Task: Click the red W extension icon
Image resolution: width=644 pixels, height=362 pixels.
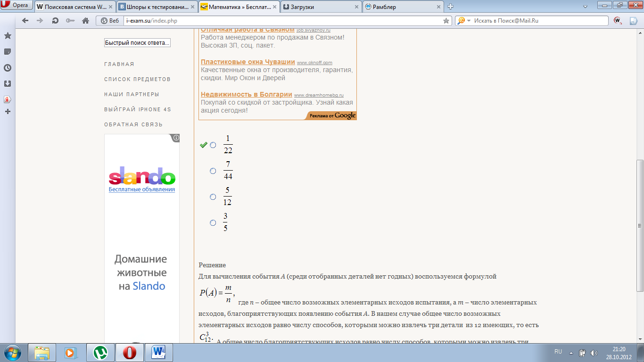Action: click(618, 21)
